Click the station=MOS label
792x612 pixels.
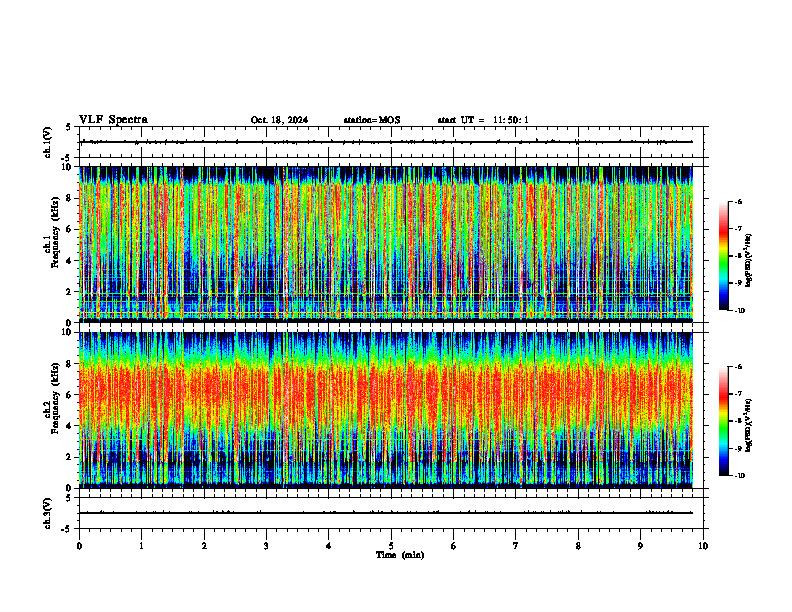pyautogui.click(x=372, y=120)
